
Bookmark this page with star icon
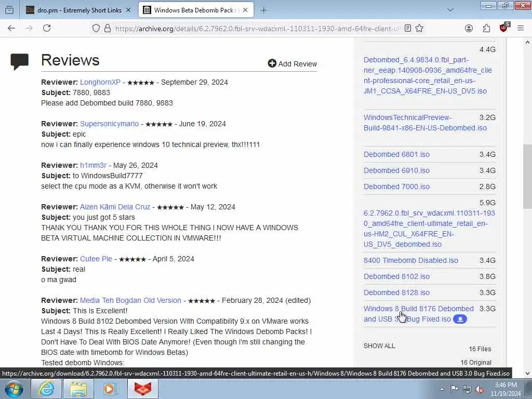tap(419, 29)
